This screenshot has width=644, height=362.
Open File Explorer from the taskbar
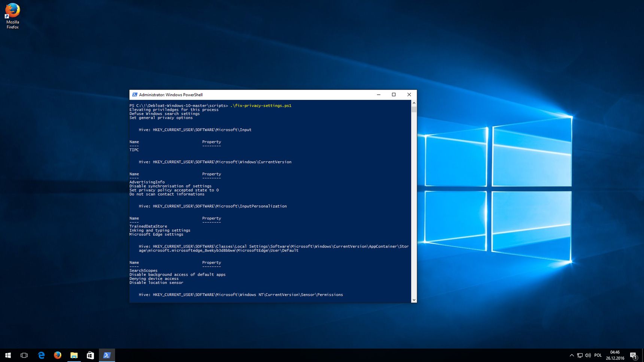coord(74,355)
